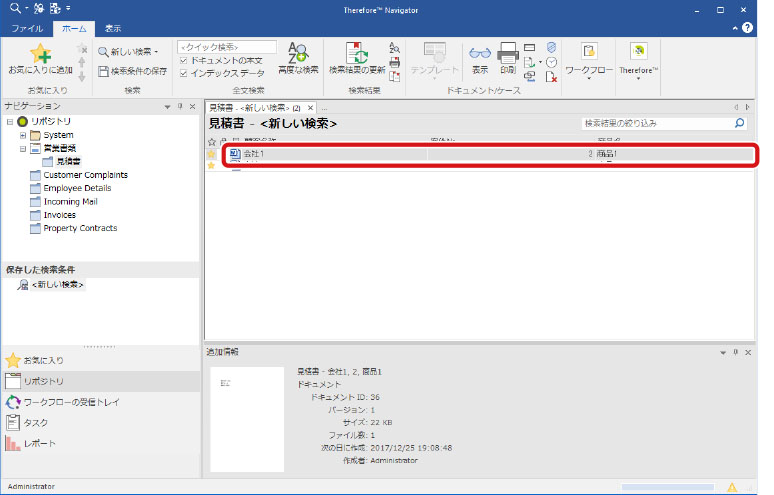Click the お気に入りに追加 star icon
Viewport: 774px width, 495px height.
[x=40, y=54]
